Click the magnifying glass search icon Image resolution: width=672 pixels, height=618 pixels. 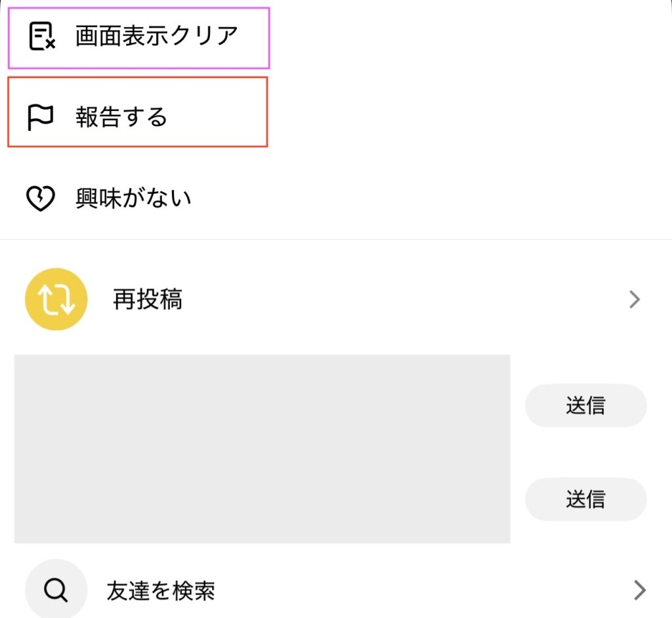click(56, 590)
